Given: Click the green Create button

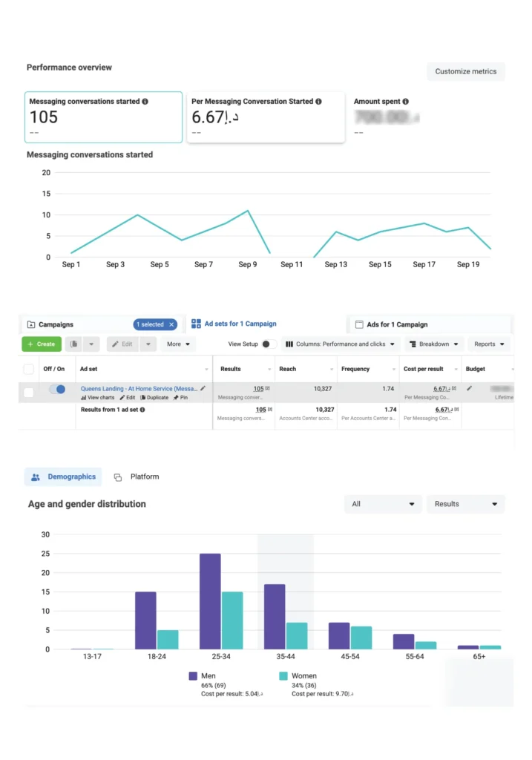Looking at the screenshot, I should coord(42,344).
